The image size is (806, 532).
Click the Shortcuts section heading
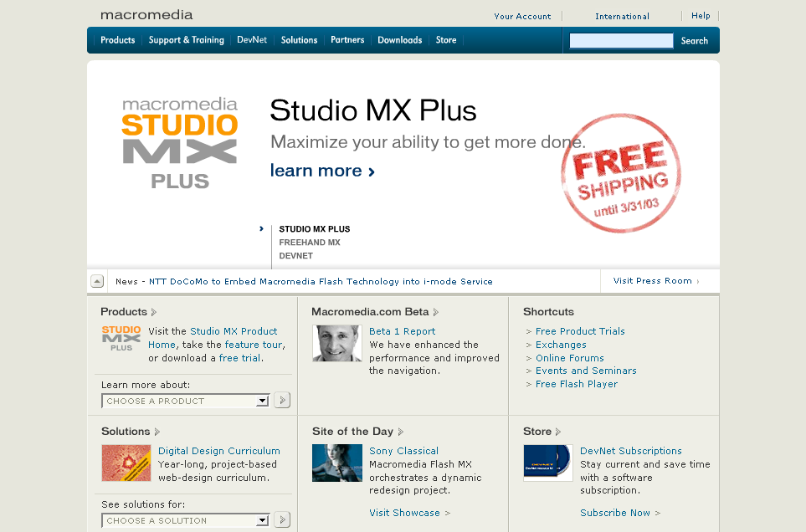[x=548, y=312]
